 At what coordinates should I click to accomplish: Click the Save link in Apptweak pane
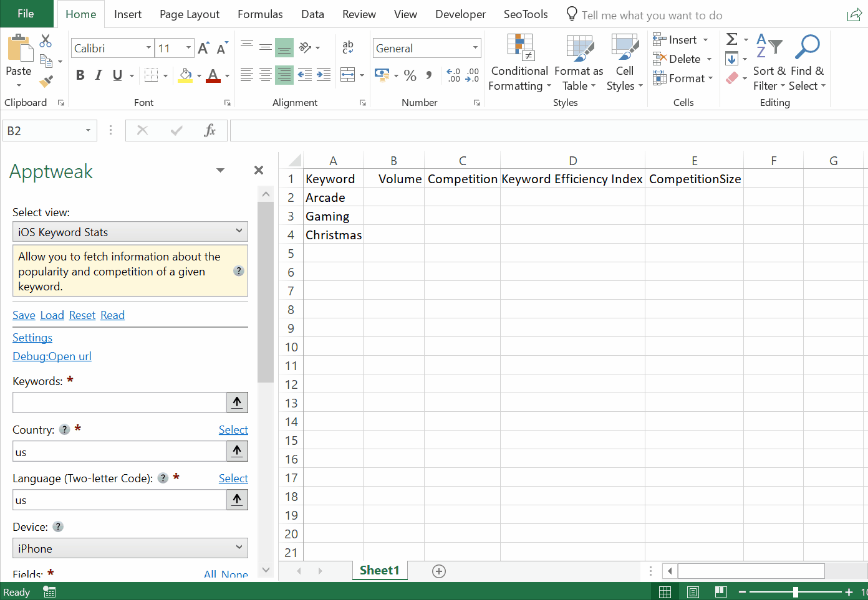(x=24, y=315)
